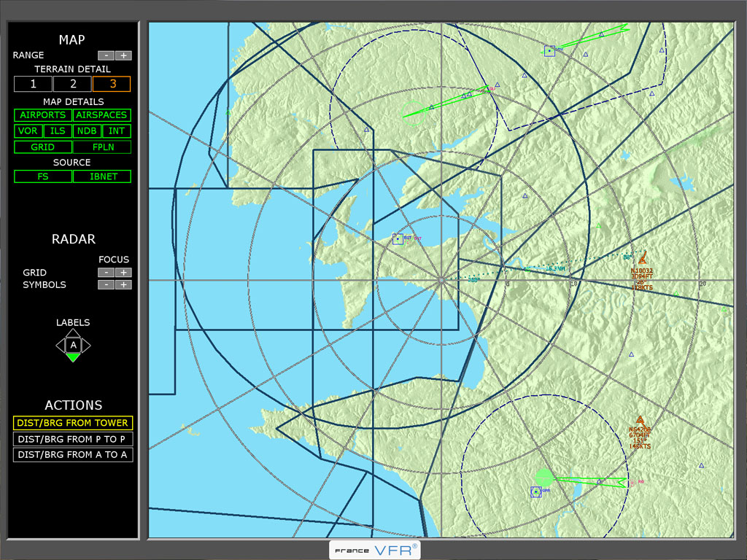Increase the map RANGE with plus
Image resolution: width=747 pixels, height=560 pixels.
pos(123,55)
